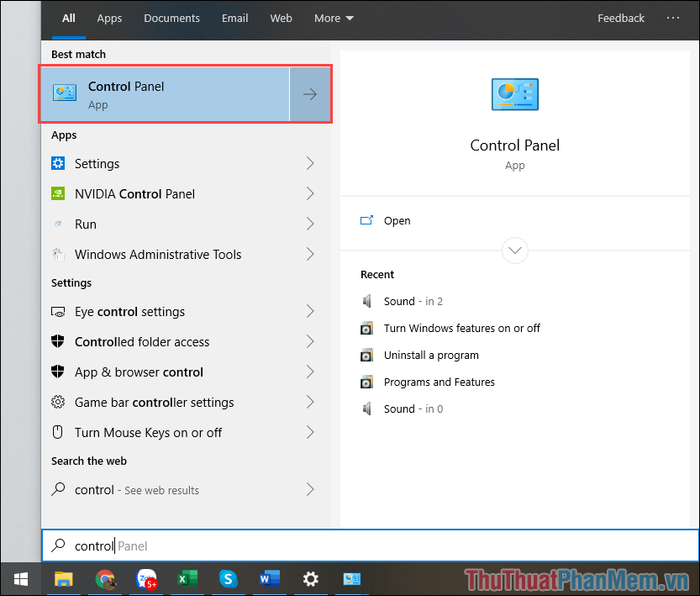Switch to the Web search tab
The image size is (700, 596).
281,18
